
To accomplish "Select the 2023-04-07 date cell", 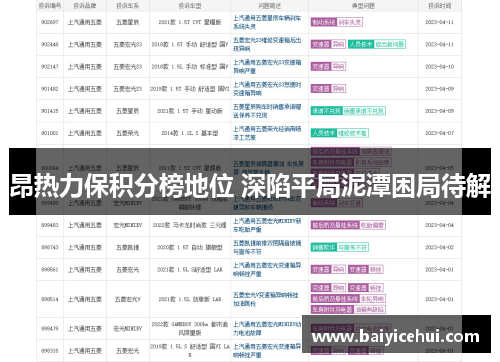I will click(439, 133).
